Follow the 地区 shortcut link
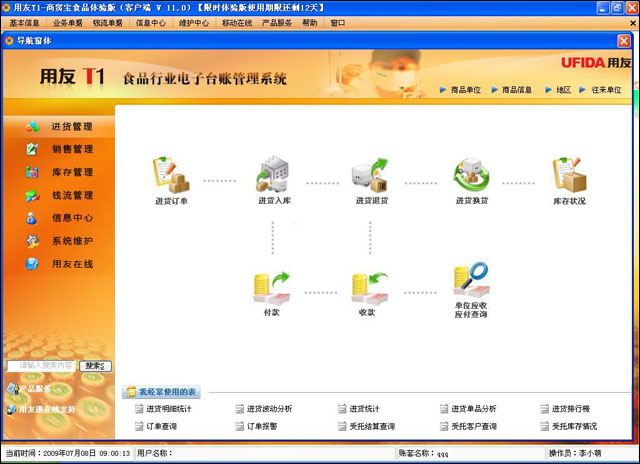 click(x=564, y=90)
